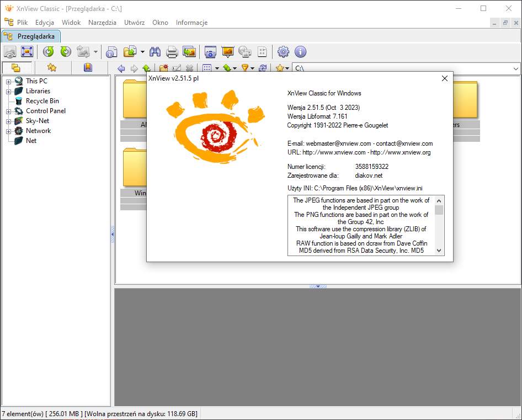Open the sort order dropdown arrow
Screen dimensions: 522x420
coord(235,68)
